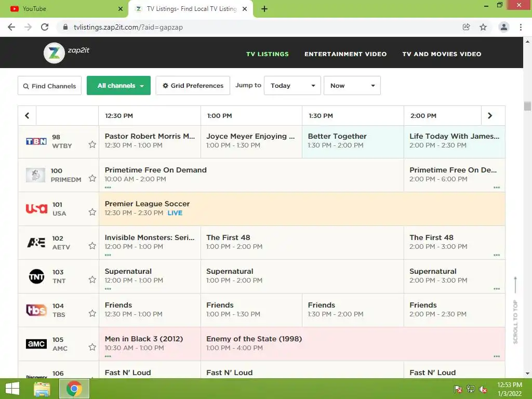Click the network tray icon
This screenshot has width=532, height=399.
471,389
